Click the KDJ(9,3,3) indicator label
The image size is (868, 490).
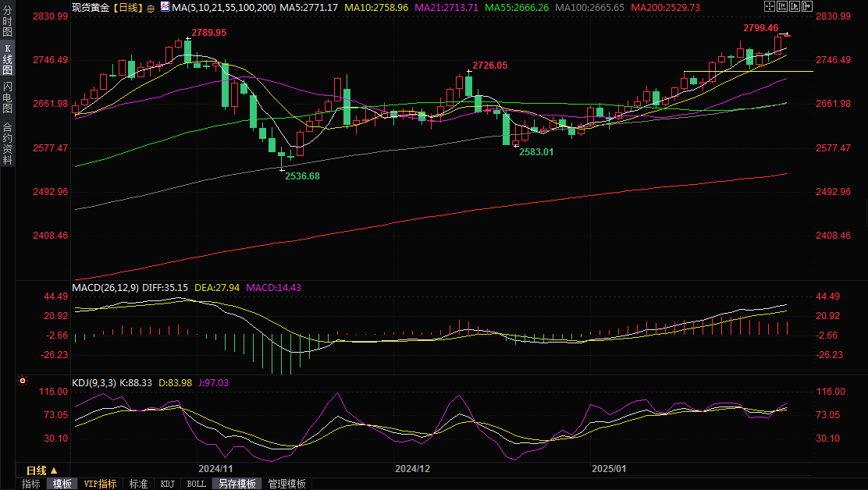pos(94,382)
